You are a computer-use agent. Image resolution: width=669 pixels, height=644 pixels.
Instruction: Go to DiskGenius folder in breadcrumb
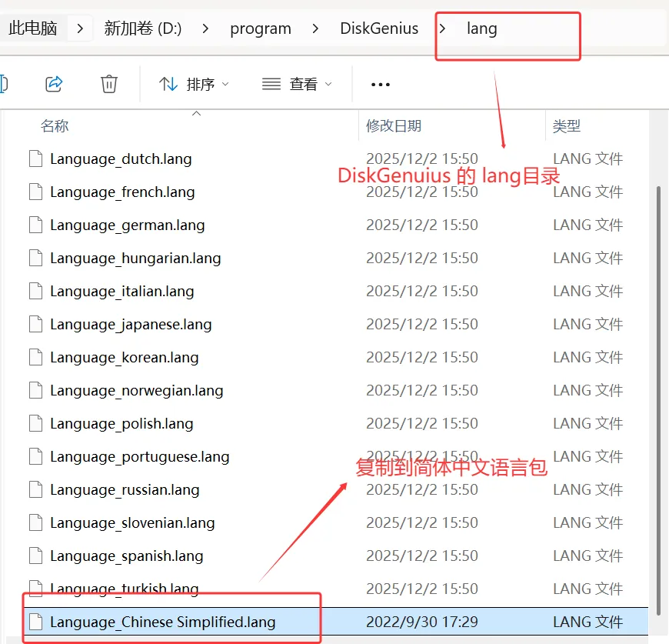[x=379, y=28]
